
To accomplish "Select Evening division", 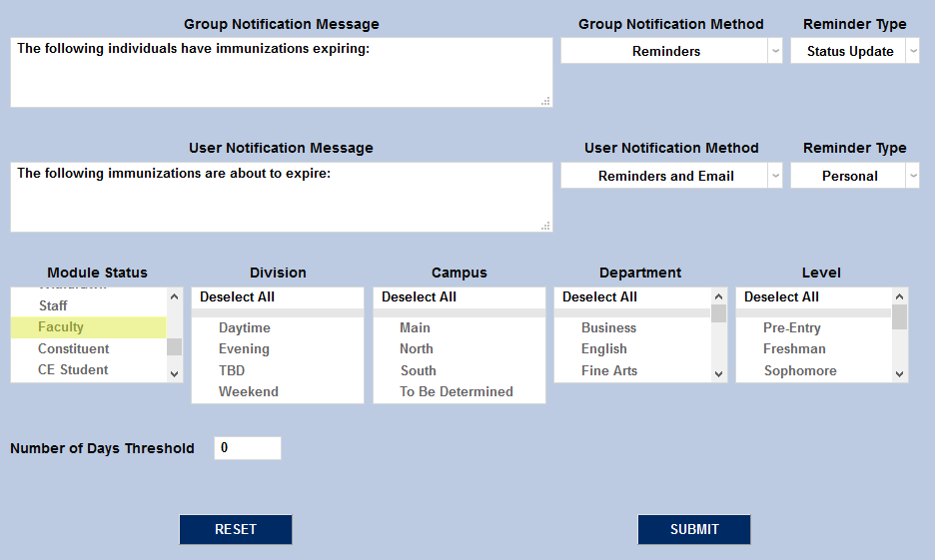I will (278, 349).
